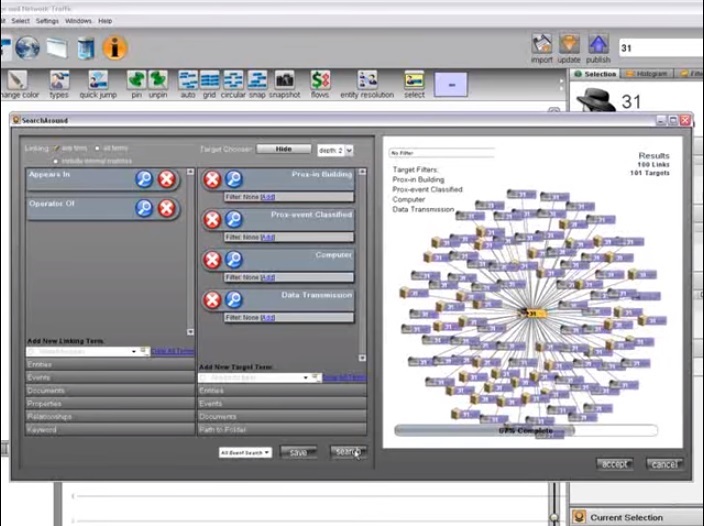Open the Help menu
The image size is (704, 526).
tap(105, 21)
